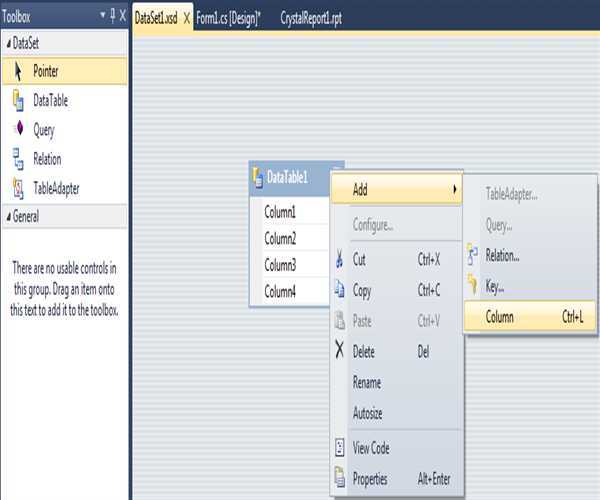This screenshot has height=500, width=600.
Task: Click the Key icon in Add submenu
Action: coord(473,286)
